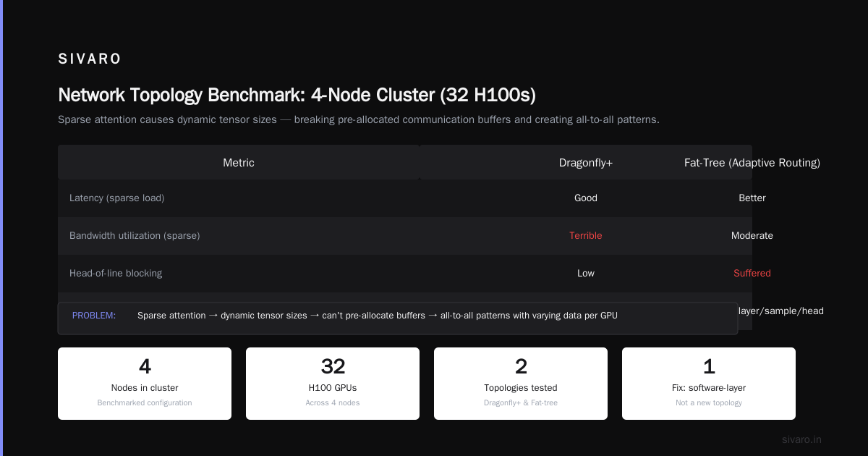Click the red Suffered cell

[x=752, y=273]
